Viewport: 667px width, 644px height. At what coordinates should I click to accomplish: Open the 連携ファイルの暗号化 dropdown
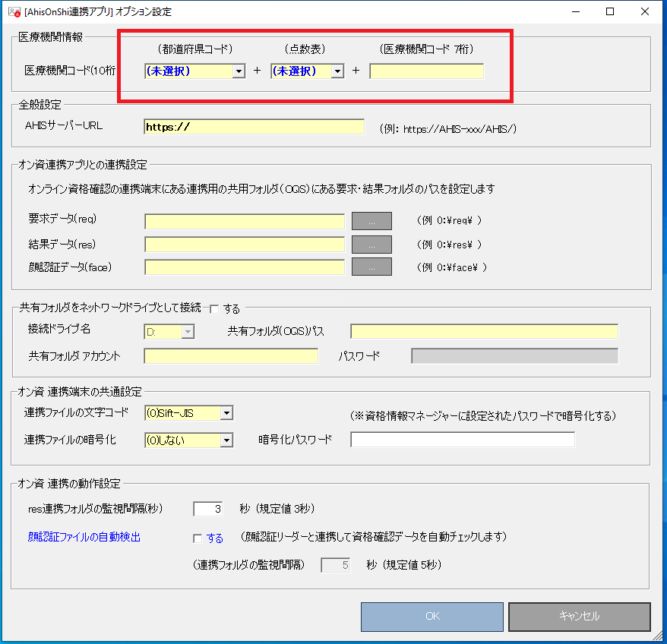pyautogui.click(x=189, y=440)
